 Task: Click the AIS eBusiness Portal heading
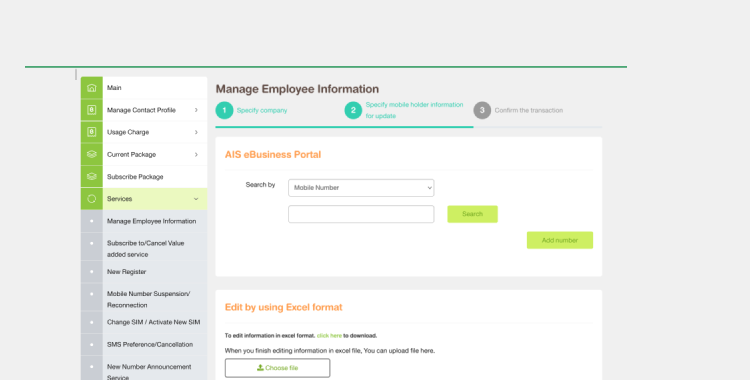[x=273, y=155]
